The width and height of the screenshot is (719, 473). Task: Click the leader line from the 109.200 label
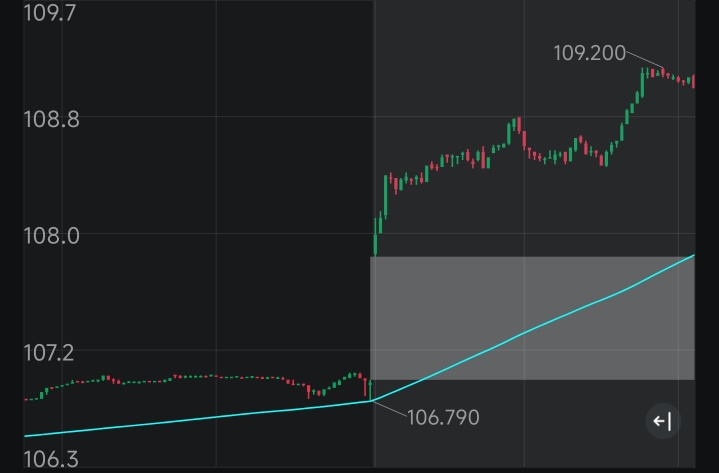tap(644, 60)
